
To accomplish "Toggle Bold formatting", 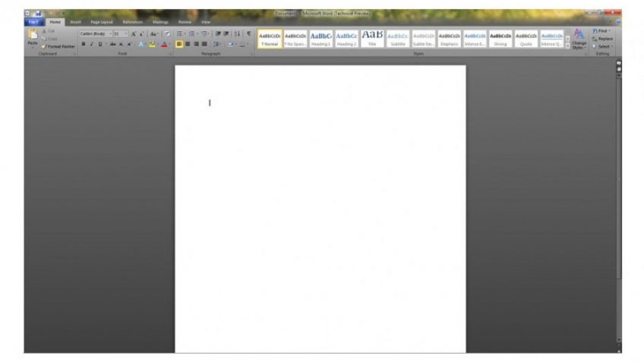I will 84,44.
